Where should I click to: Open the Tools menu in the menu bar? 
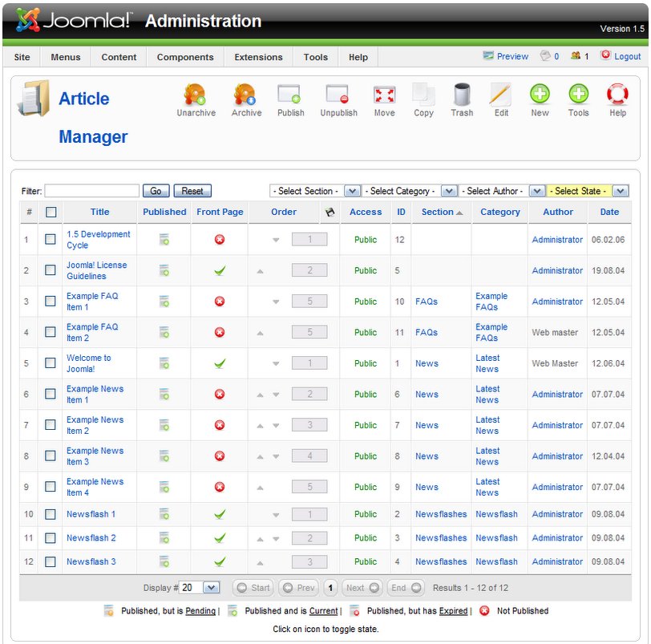point(316,57)
